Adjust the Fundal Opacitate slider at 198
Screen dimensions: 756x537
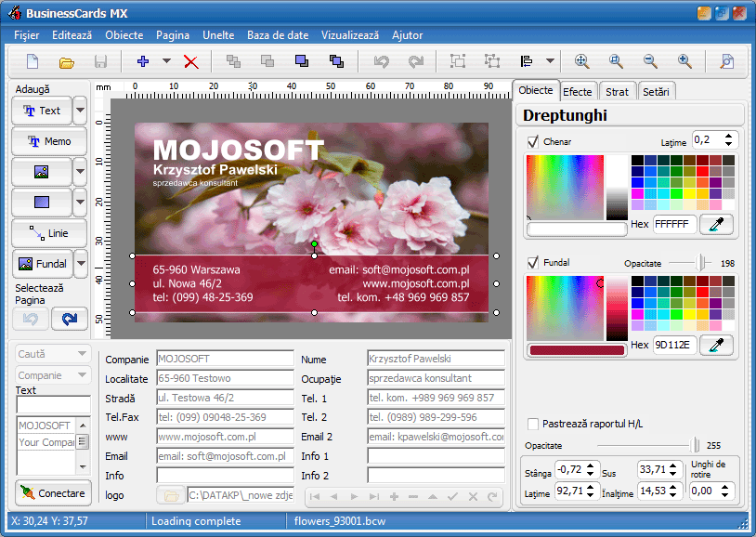[701, 263]
